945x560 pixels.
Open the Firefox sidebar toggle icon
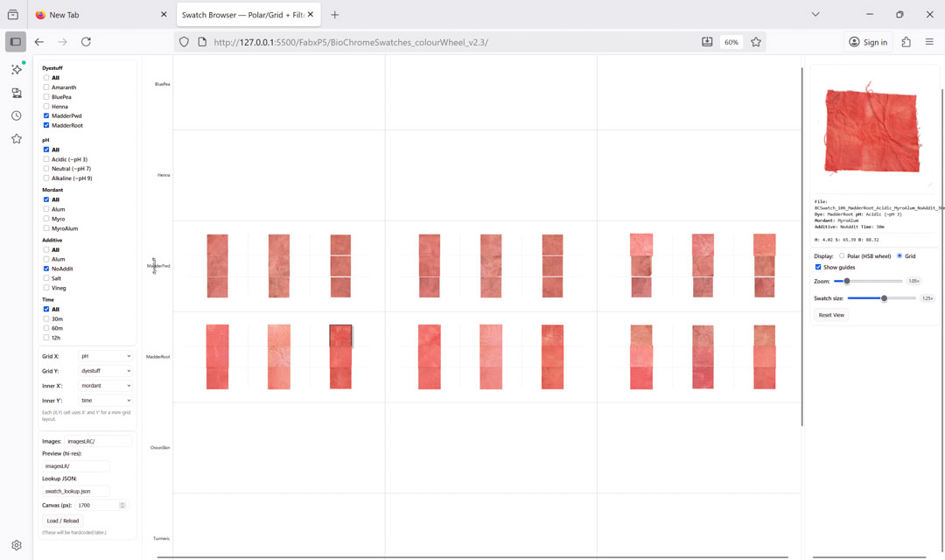16,42
